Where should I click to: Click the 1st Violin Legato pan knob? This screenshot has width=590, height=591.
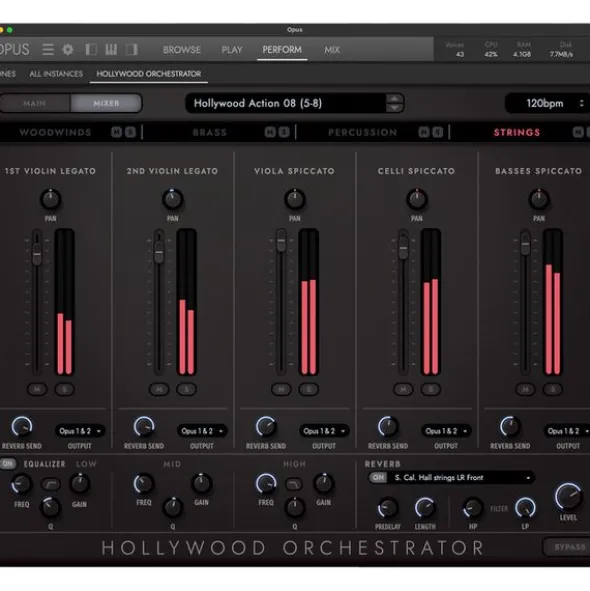51,199
